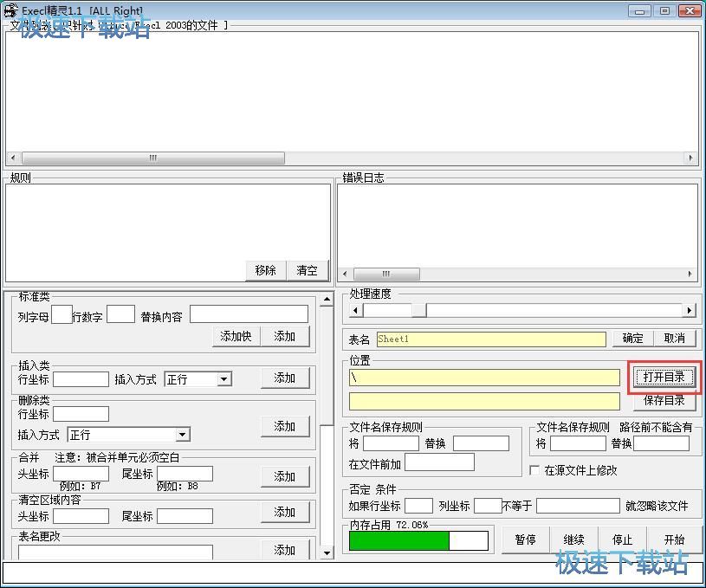Click the 列字母 input field
This screenshot has height=588, width=706.
(x=62, y=314)
